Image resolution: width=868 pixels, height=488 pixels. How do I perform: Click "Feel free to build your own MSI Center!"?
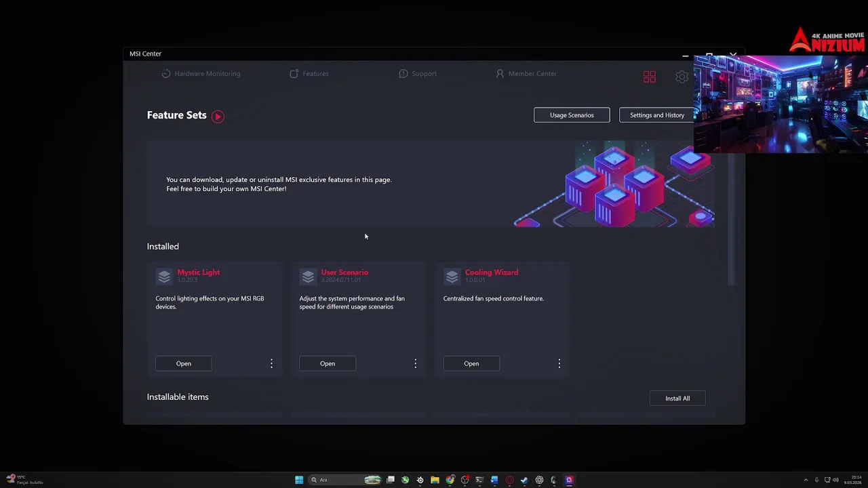[x=226, y=189]
